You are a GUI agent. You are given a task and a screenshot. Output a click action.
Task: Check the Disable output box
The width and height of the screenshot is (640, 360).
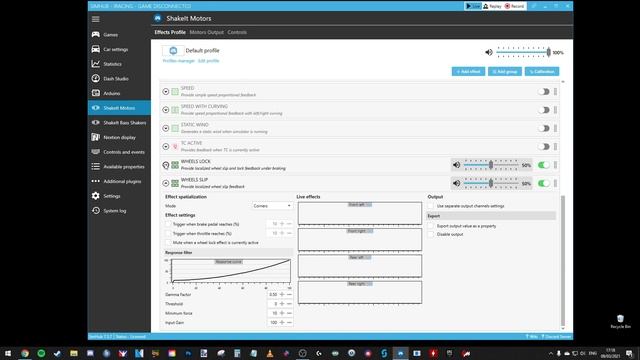point(431,234)
